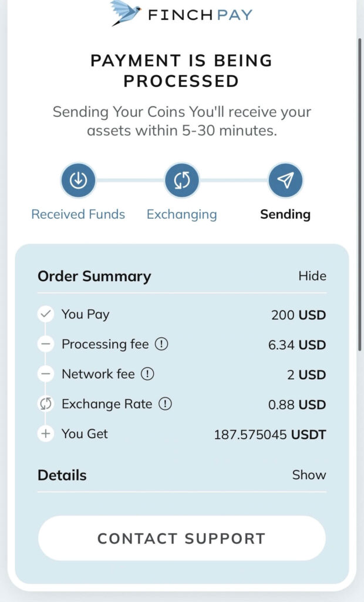364x602 pixels.
Task: Toggle the minus icon beside Processing fee
Action: (46, 345)
